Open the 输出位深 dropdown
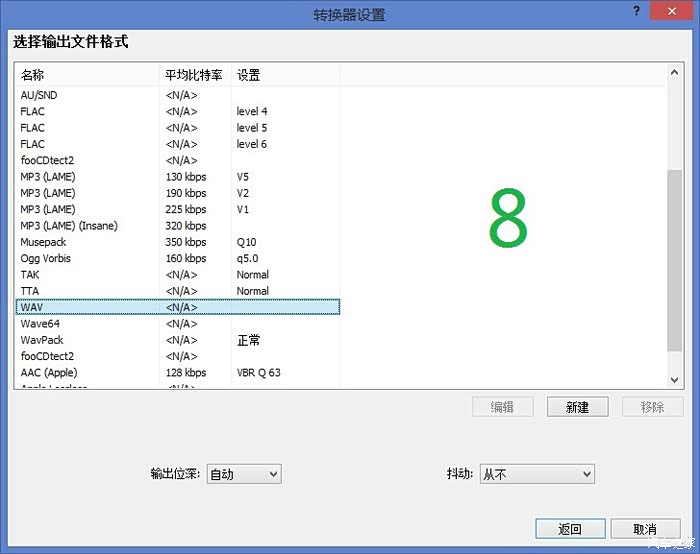700x554 pixels. (243, 474)
